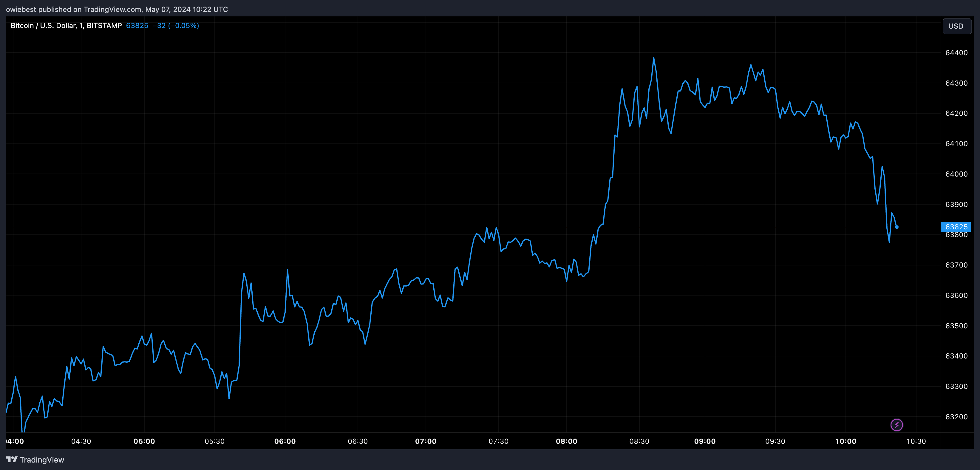Click the 05:00 time axis label
Viewport: 980px width, 470px height.
[x=144, y=441]
